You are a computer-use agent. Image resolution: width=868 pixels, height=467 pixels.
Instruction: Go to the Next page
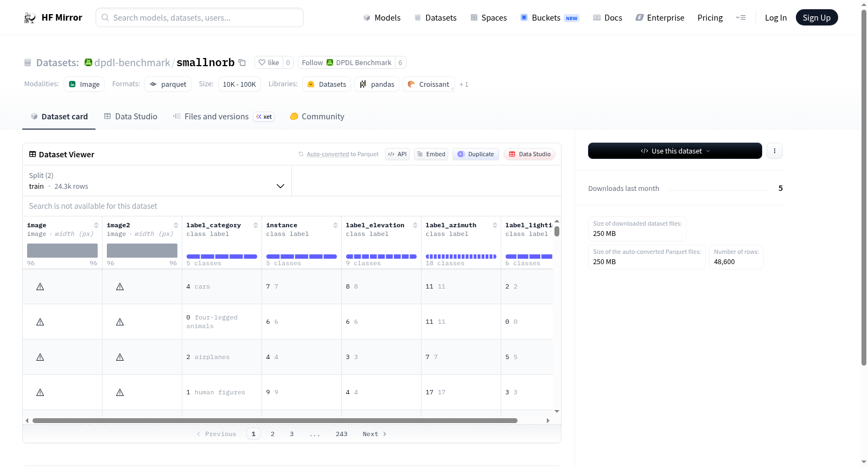pyautogui.click(x=374, y=434)
